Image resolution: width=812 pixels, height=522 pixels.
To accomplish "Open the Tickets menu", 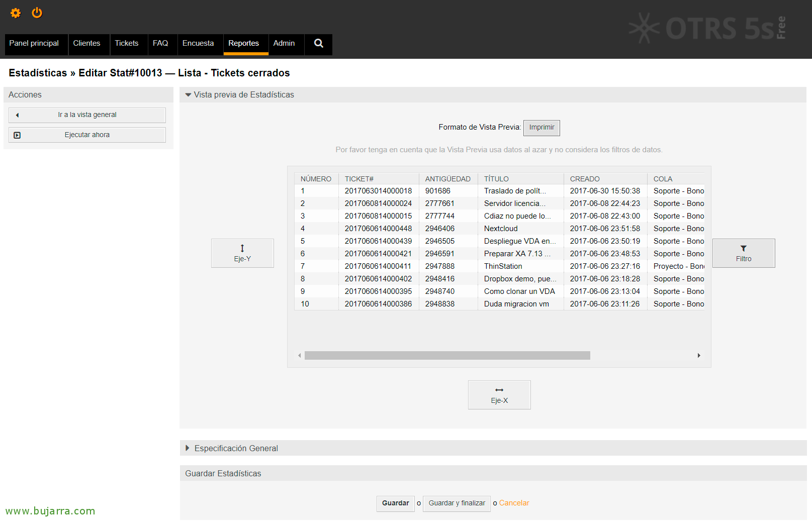I will tap(126, 43).
